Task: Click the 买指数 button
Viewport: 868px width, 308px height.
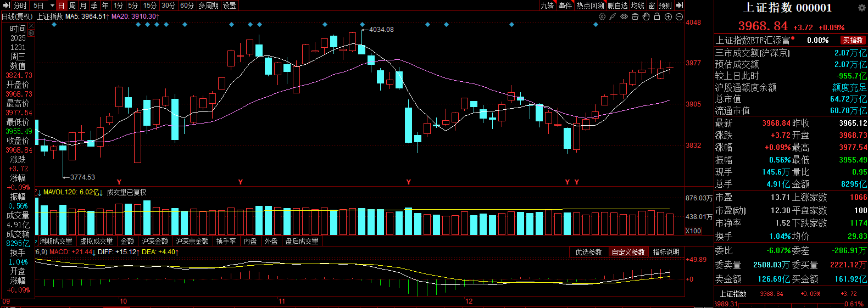Action: point(853,40)
